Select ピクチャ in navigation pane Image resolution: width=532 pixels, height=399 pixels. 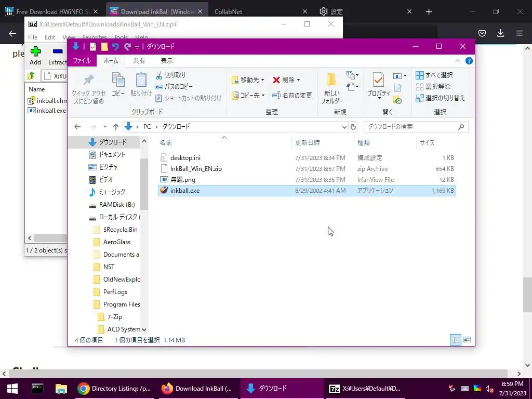point(103,167)
